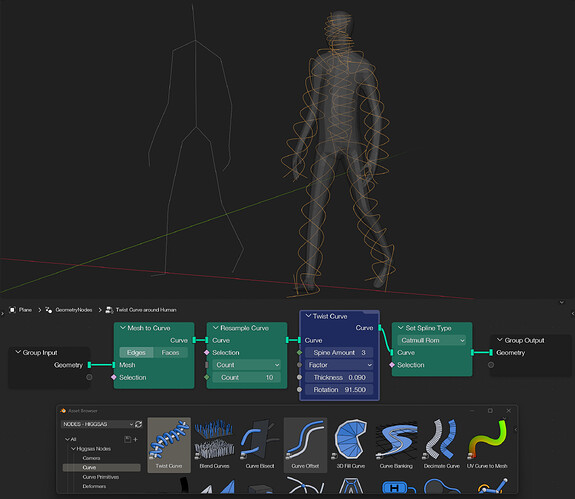Select the UV Curve to Mesh asset icon
The width and height of the screenshot is (575, 499).
point(487,440)
